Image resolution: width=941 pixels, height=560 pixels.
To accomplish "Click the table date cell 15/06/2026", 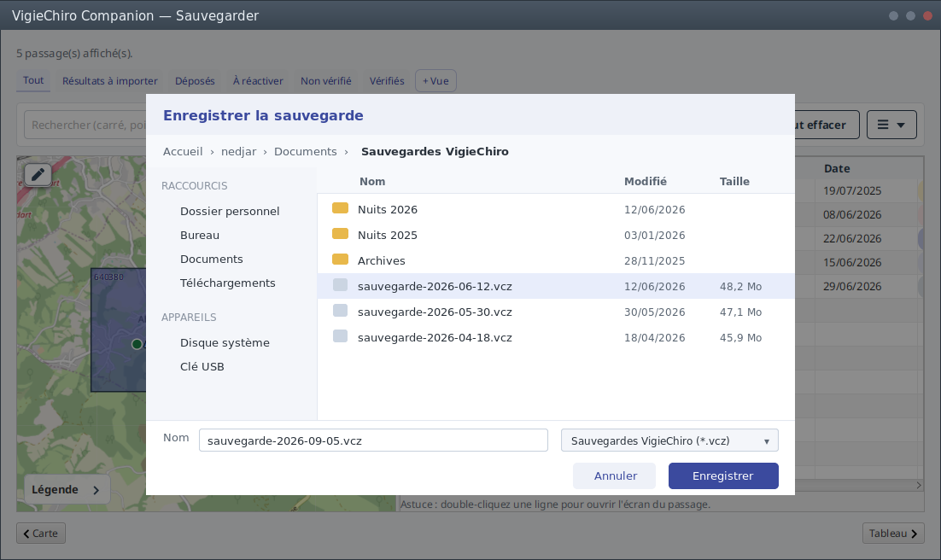I will click(852, 262).
